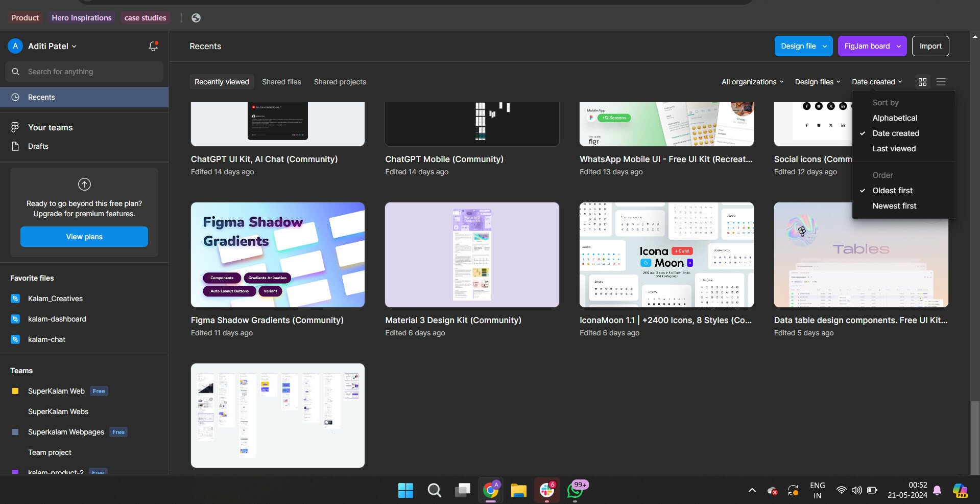Open the ChatGPT Mobile (Community) file

[444, 159]
